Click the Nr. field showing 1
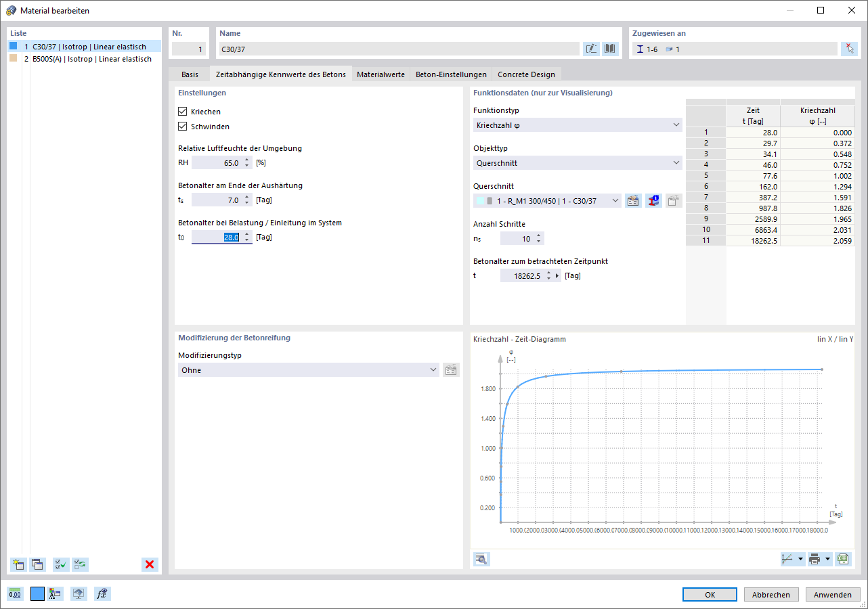 point(189,49)
